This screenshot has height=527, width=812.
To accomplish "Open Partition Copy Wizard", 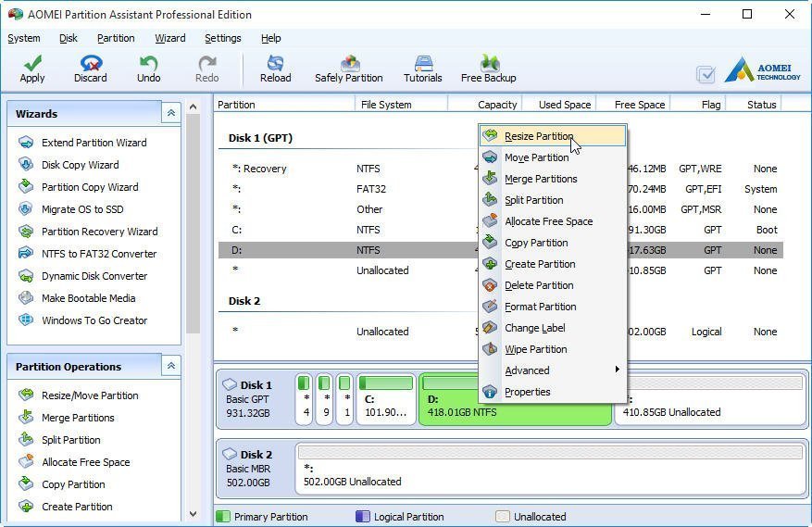I will [90, 187].
